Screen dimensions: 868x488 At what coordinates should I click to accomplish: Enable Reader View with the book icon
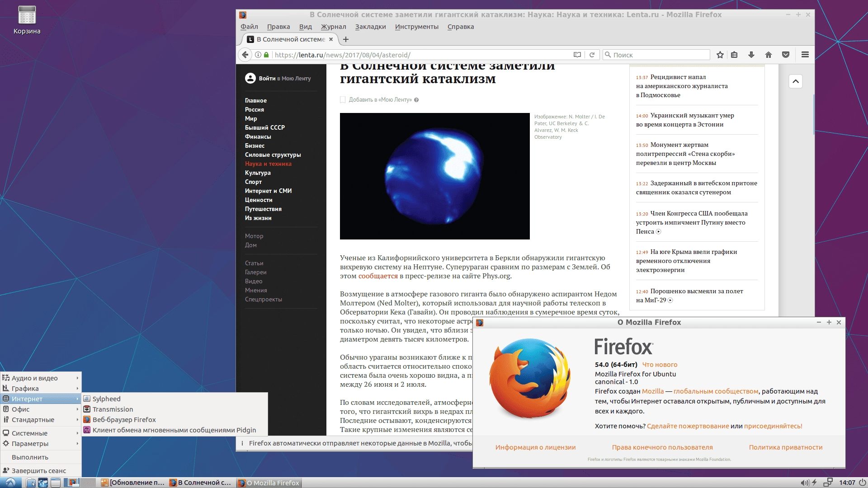pyautogui.click(x=577, y=55)
